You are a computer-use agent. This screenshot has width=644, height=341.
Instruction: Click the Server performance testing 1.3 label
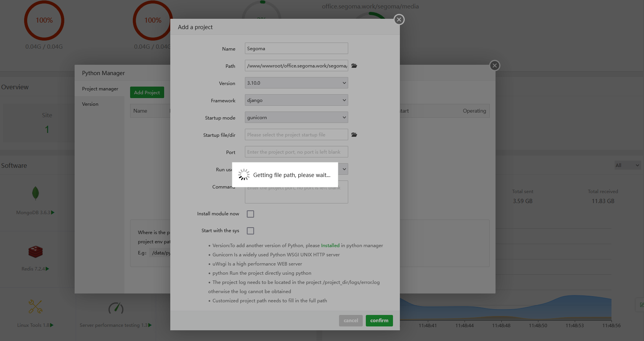pos(114,325)
